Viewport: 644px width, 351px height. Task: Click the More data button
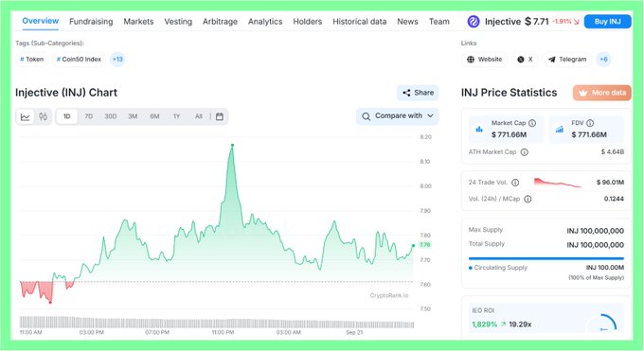(602, 93)
